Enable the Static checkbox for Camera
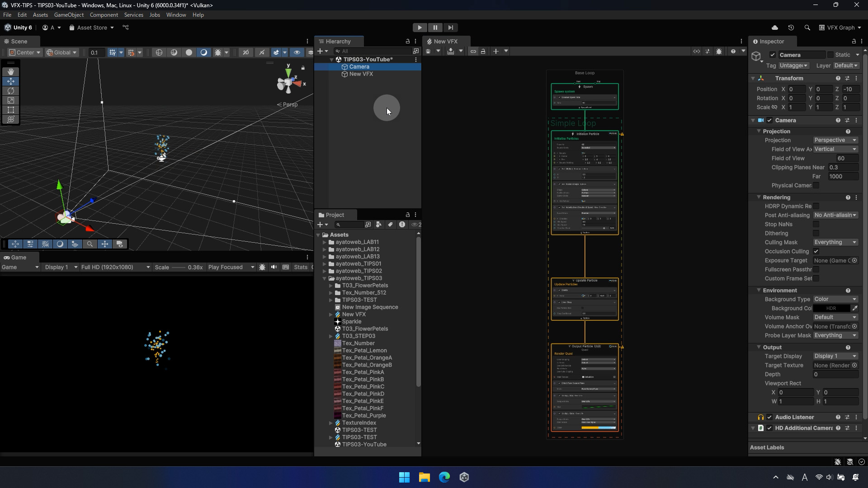 point(830,55)
